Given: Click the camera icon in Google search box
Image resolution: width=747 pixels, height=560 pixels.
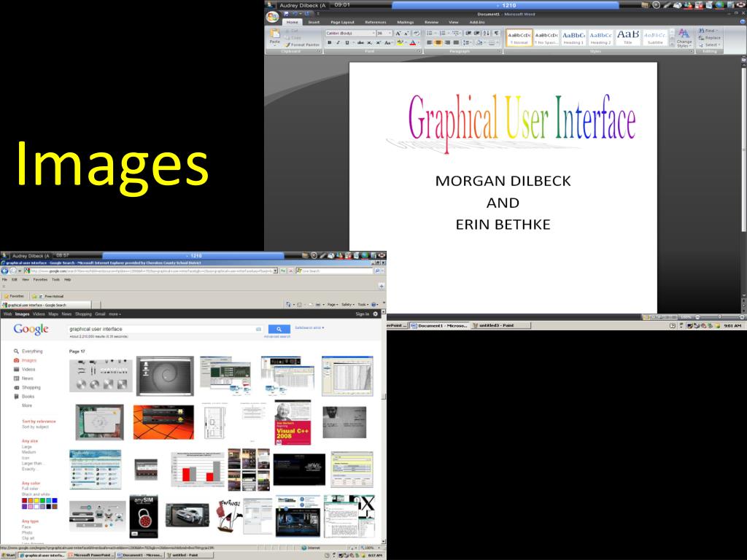Looking at the screenshot, I should (x=259, y=329).
